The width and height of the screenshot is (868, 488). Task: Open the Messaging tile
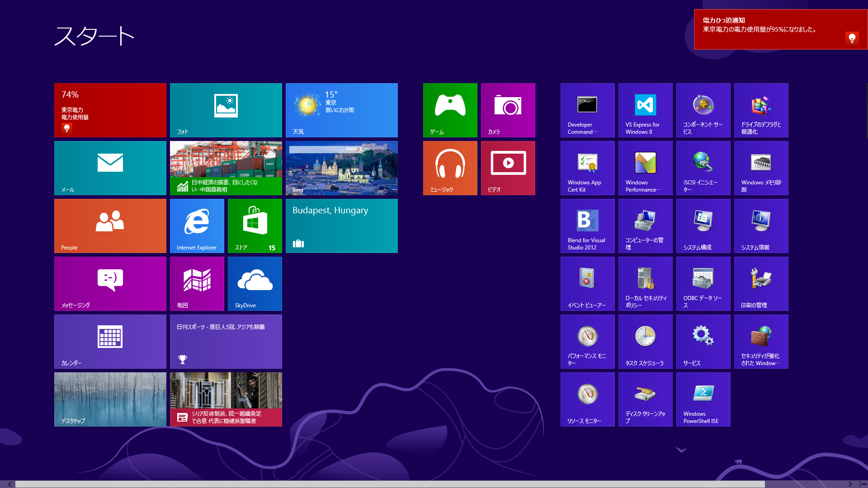110,283
